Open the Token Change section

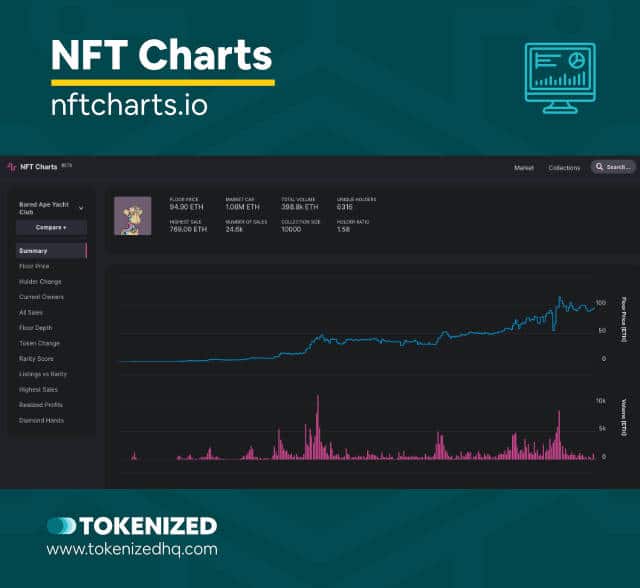point(39,343)
